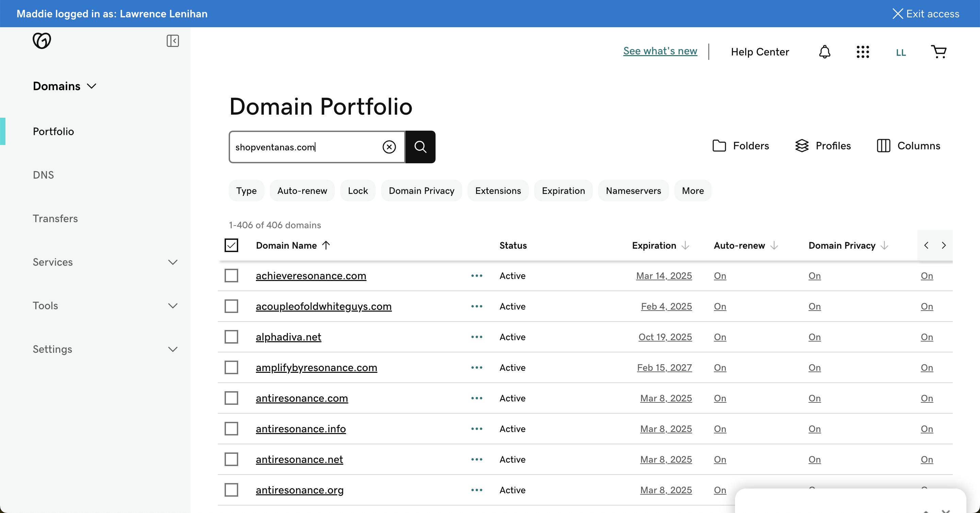The image size is (980, 513).
Task: Open the Auto-renew filter
Action: click(x=302, y=191)
